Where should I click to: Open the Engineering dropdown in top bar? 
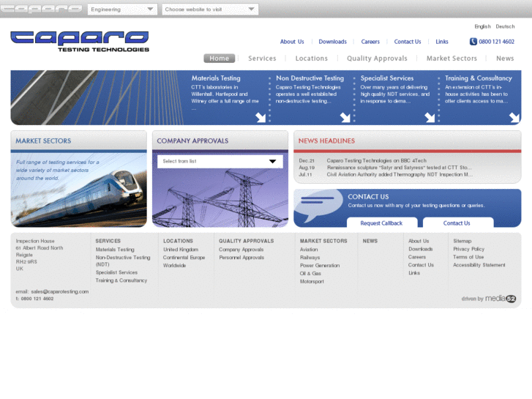[x=122, y=10]
